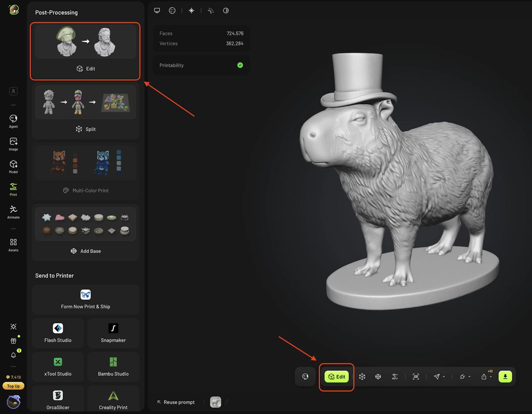Image resolution: width=532 pixels, height=414 pixels.
Task: Open the Agent section in sidebar
Action: pyautogui.click(x=13, y=121)
